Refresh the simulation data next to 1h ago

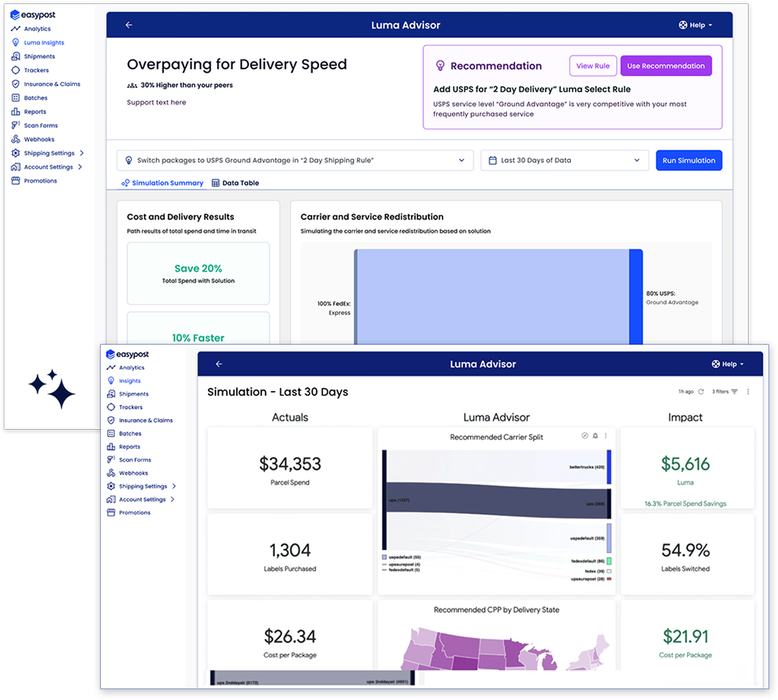(701, 392)
